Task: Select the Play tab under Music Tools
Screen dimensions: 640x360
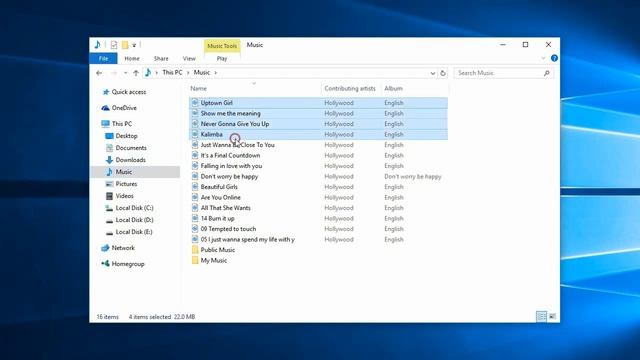Action: (222, 58)
